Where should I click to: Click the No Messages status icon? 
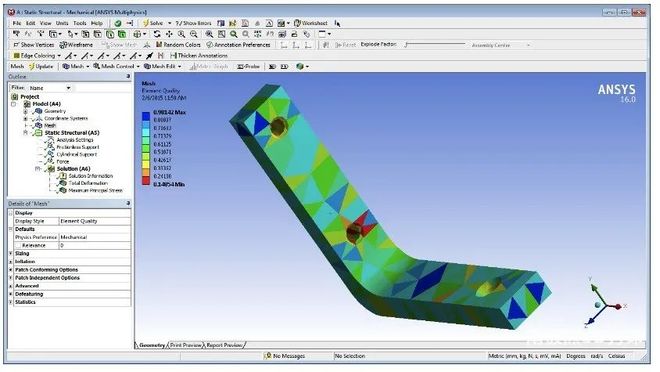[x=268, y=356]
